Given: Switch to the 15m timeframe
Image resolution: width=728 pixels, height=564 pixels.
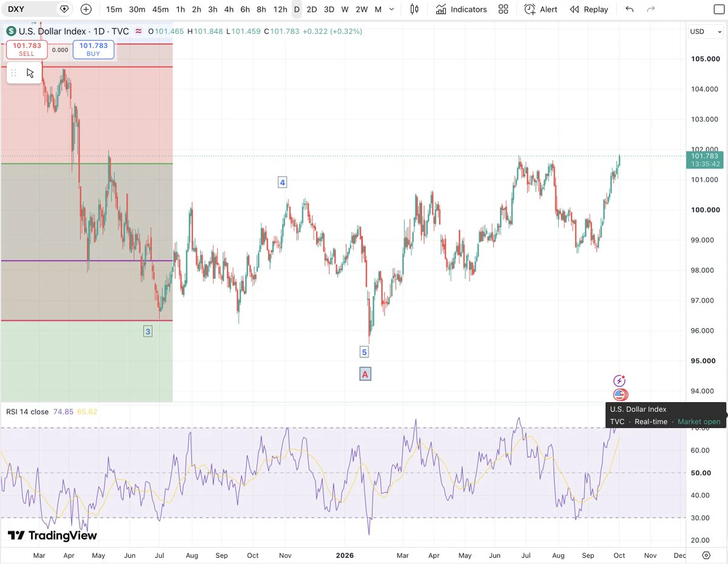Looking at the screenshot, I should [x=114, y=9].
